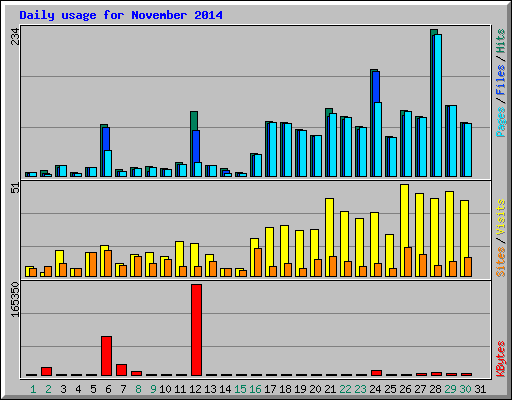
Task: Click the Pages legend label
Action: (500, 122)
